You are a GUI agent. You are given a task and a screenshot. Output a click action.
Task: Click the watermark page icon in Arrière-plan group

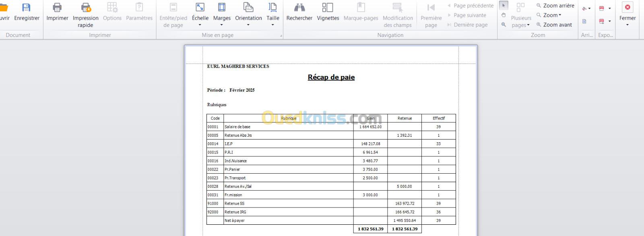click(584, 21)
